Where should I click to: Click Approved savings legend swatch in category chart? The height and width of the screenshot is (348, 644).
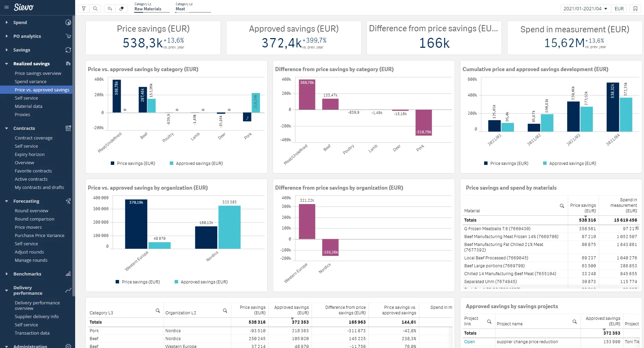(172, 164)
